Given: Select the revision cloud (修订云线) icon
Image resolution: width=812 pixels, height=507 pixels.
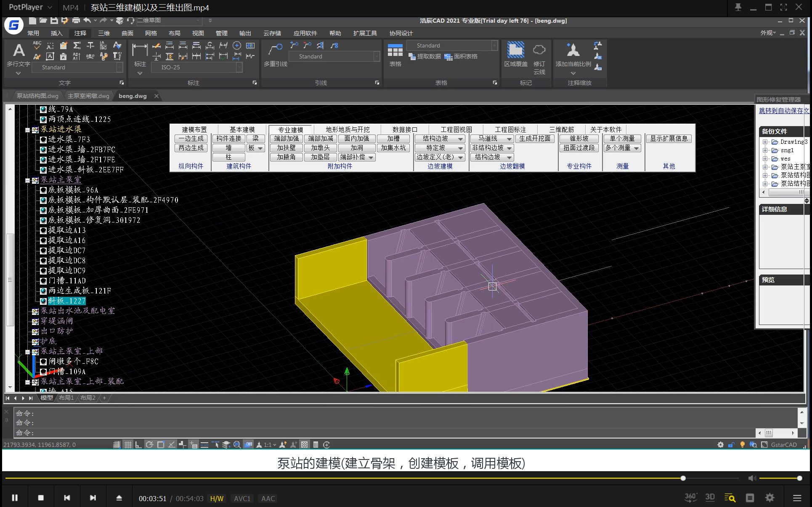Looking at the screenshot, I should point(539,50).
